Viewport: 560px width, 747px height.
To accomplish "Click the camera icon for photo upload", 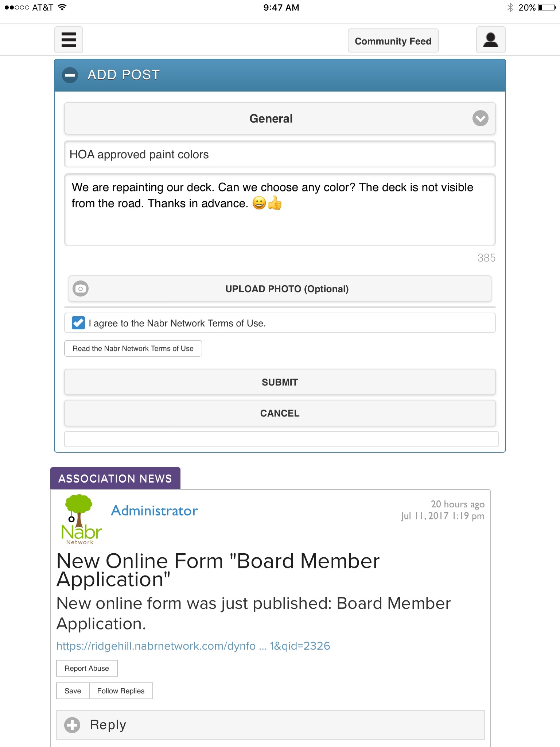I will pos(81,289).
